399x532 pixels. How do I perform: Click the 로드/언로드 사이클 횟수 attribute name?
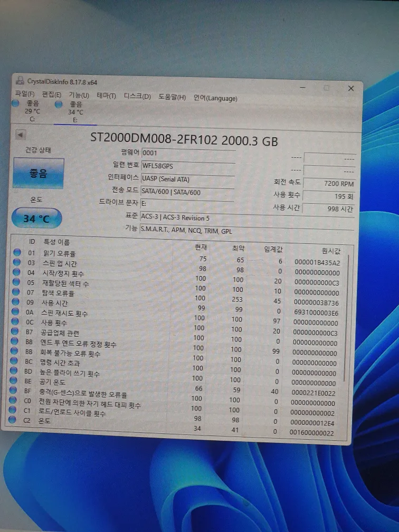[72, 413]
